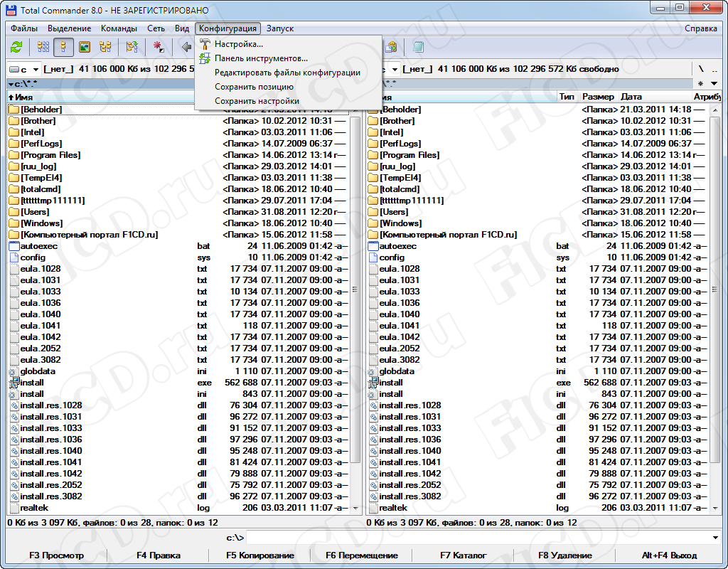Switch to brief file list view icon
This screenshot has height=569, width=728.
(43, 47)
